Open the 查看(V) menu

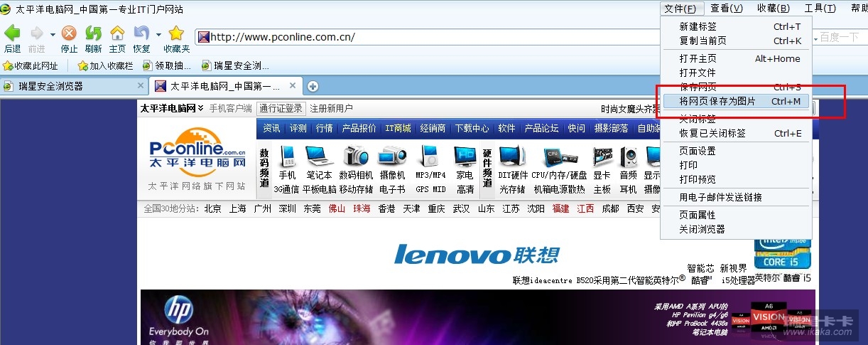tap(726, 9)
